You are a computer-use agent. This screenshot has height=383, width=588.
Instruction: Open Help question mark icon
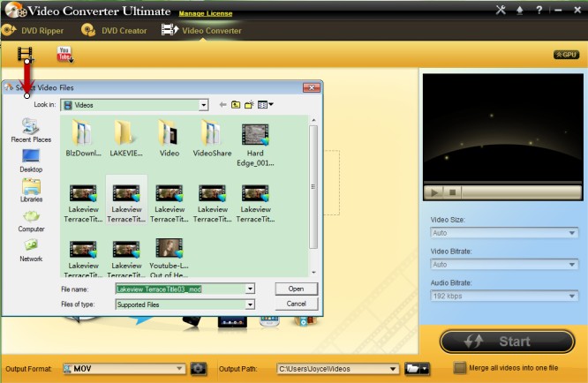pos(539,10)
